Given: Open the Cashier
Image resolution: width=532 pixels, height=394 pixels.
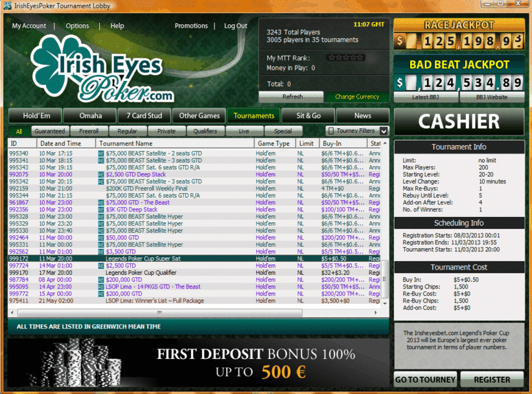Looking at the screenshot, I should coord(459,122).
